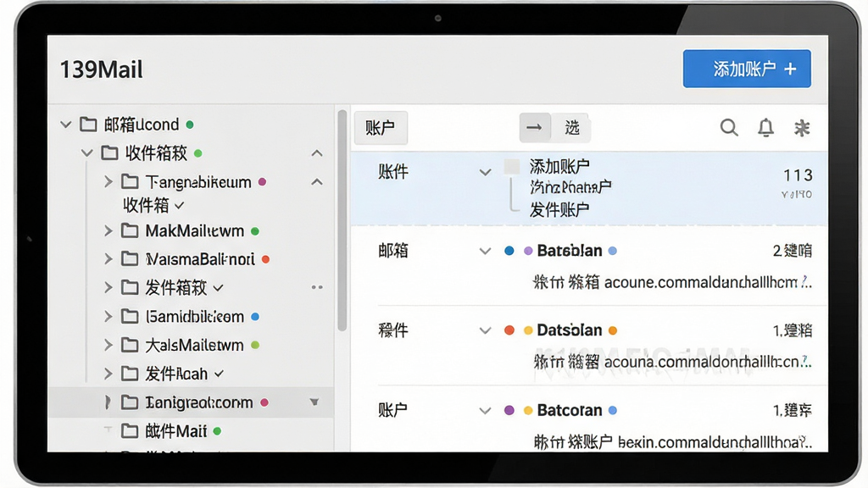Click the two-dot more icon on 发件箱欸 row
The image size is (868, 488).
(x=317, y=287)
